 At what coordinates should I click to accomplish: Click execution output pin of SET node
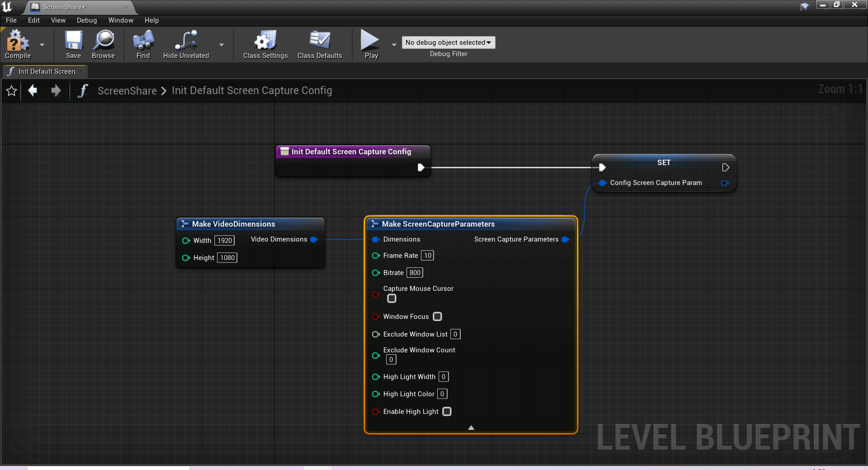(726, 167)
